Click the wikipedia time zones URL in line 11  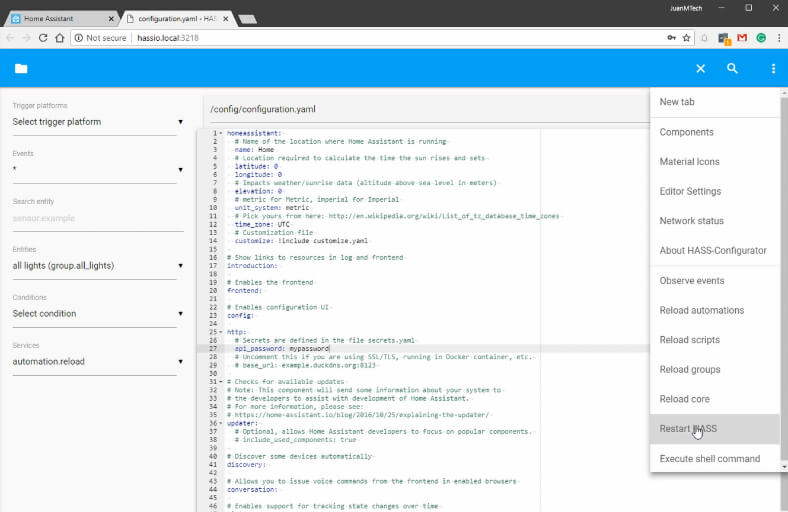[444, 216]
